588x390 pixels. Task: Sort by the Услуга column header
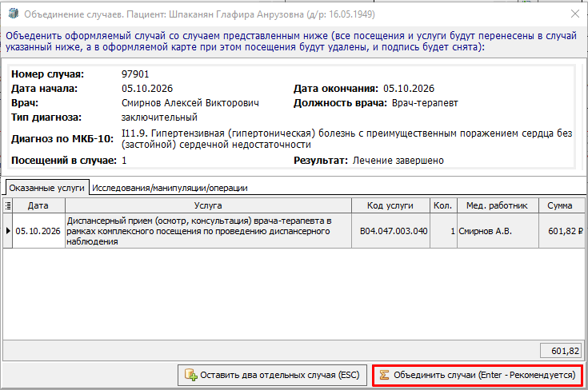coord(208,205)
